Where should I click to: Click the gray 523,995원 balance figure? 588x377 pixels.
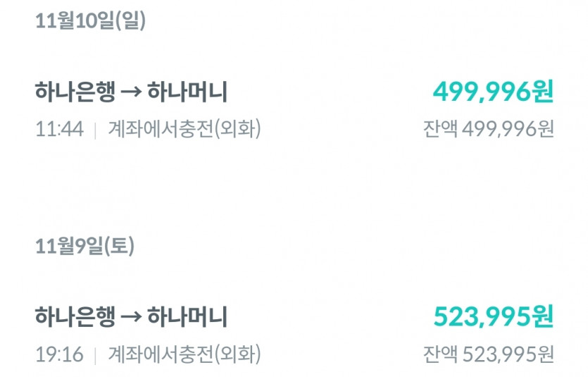pos(508,354)
